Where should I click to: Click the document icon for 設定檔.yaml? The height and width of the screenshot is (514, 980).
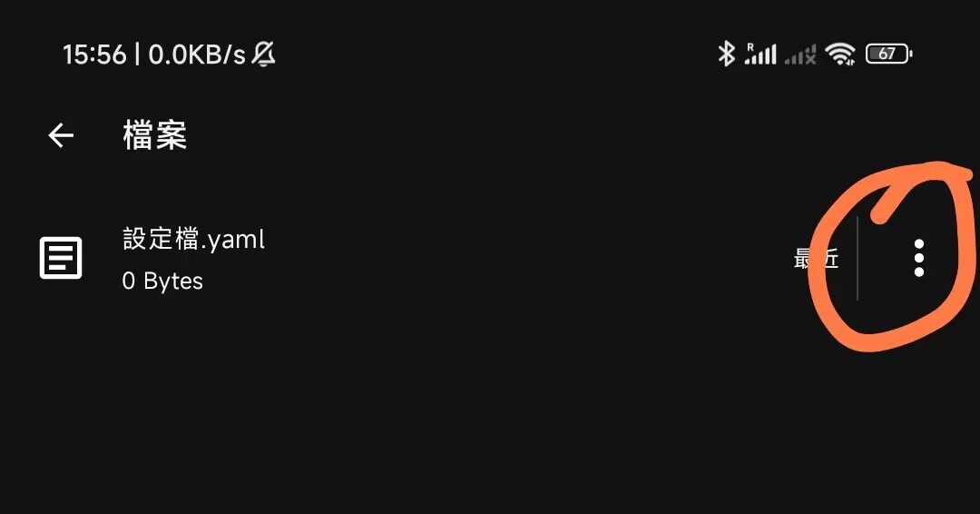(62, 259)
